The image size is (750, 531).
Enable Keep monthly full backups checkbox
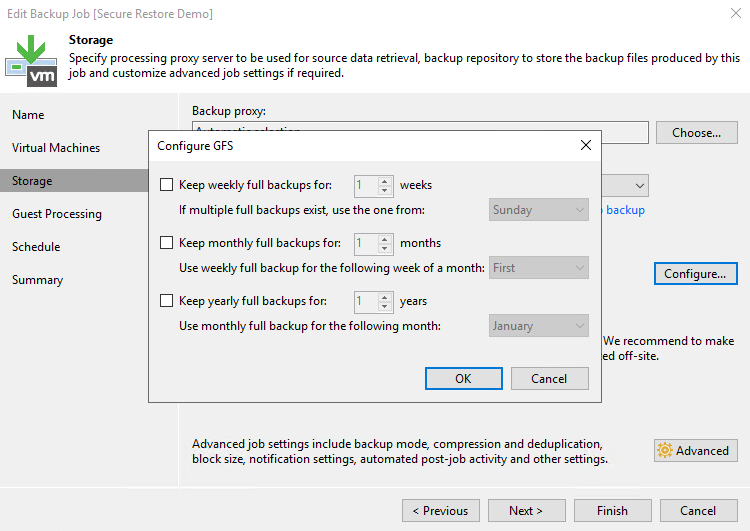[x=167, y=243]
